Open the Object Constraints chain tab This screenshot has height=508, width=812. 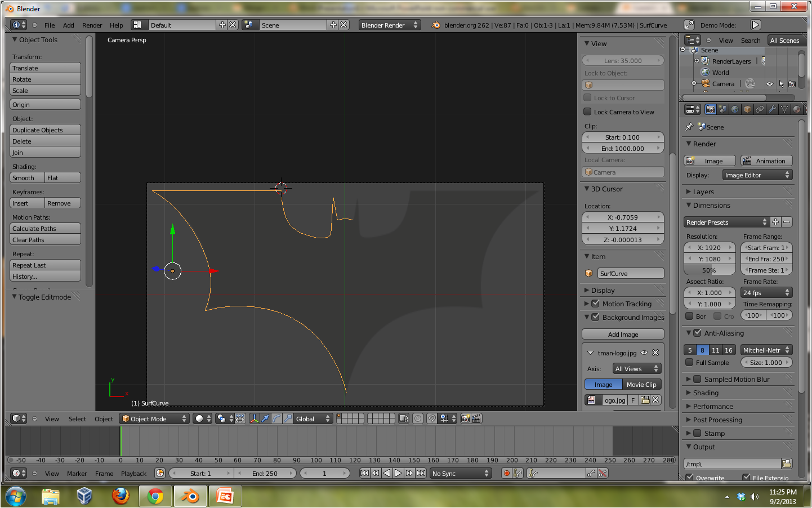pyautogui.click(x=760, y=109)
